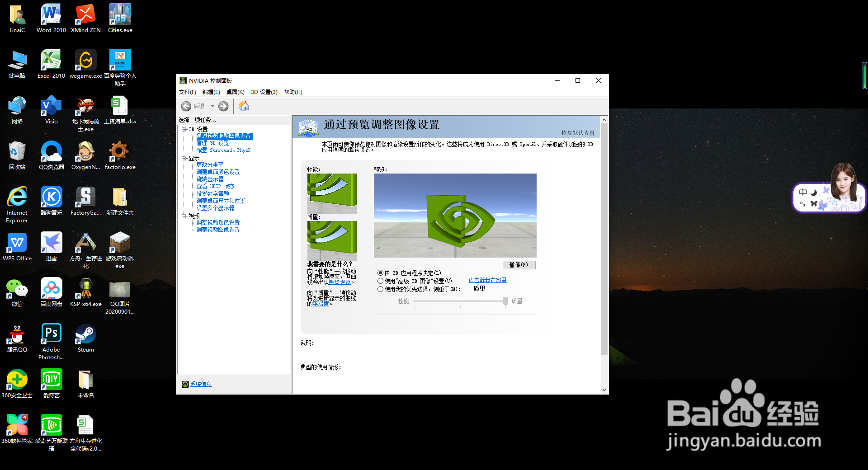Click the 性能/质量 slider handle

click(505, 301)
